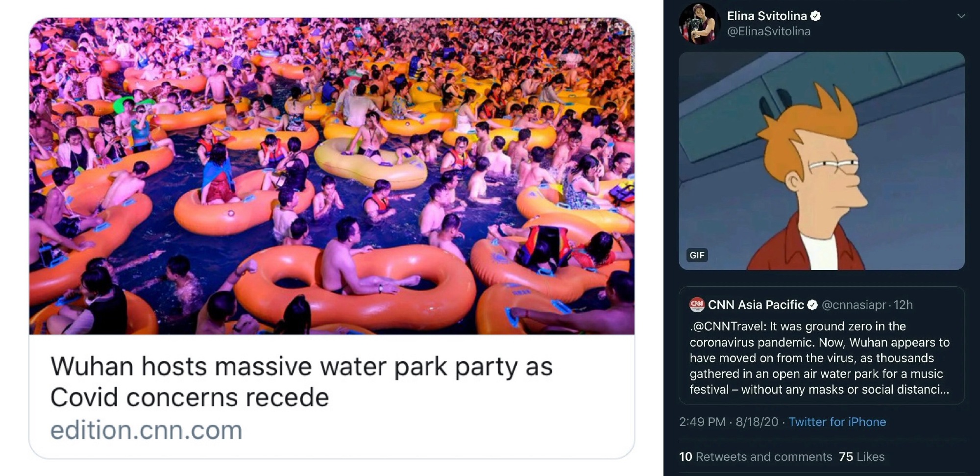Open the quoted tweet text about Wuhan
This screenshot has height=476, width=980.
[x=819, y=358]
